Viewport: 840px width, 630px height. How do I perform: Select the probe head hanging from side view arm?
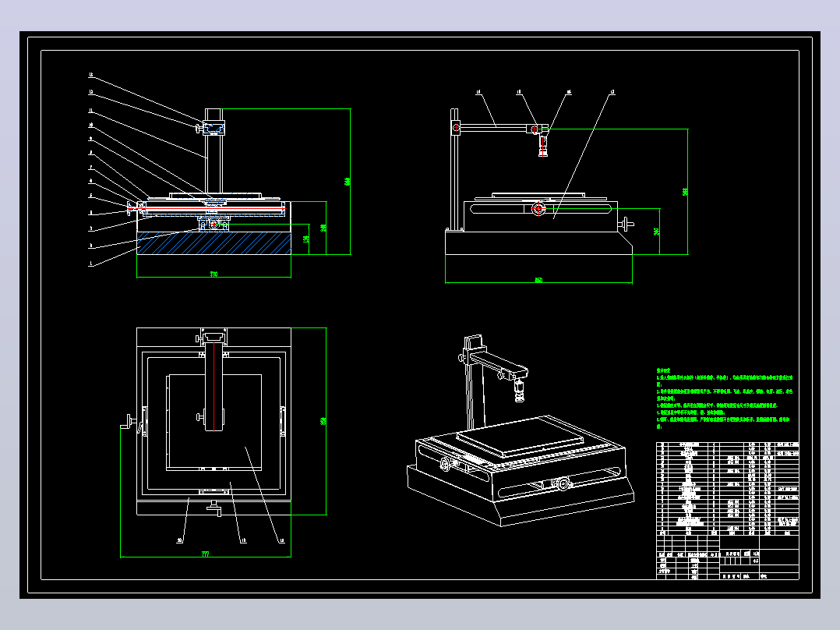(x=543, y=145)
